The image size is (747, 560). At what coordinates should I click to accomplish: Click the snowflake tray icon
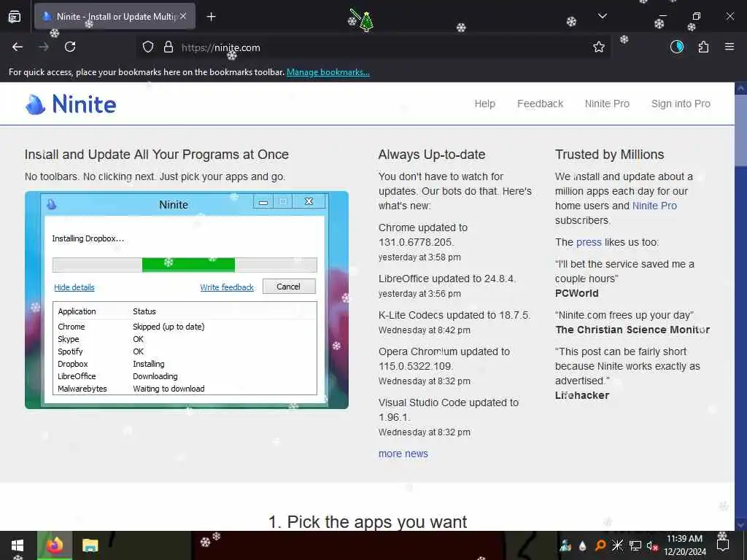tap(617, 545)
